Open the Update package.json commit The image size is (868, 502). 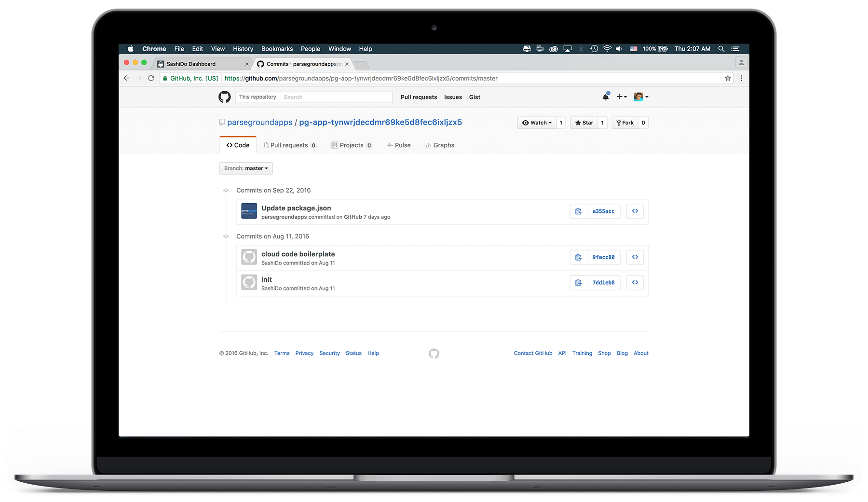point(296,208)
